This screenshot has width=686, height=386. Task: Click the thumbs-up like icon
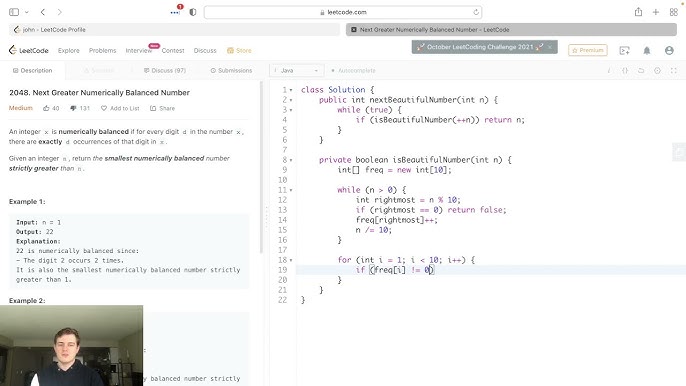(x=46, y=108)
